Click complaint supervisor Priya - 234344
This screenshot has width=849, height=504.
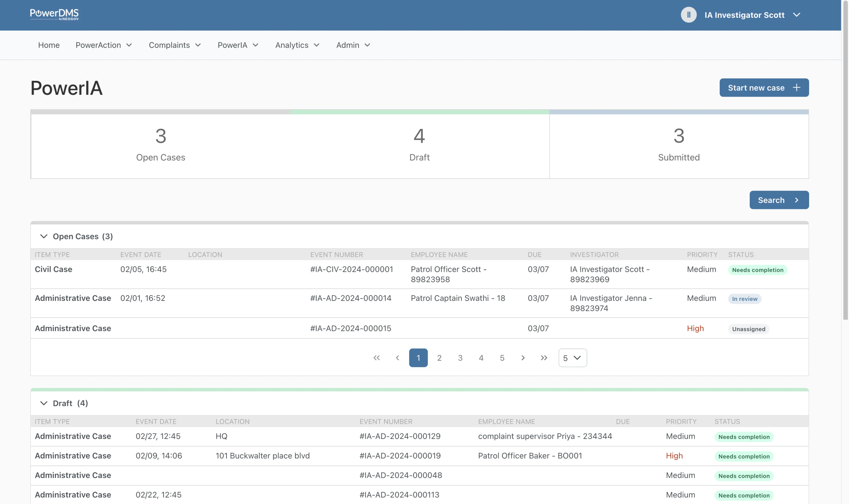tap(545, 436)
